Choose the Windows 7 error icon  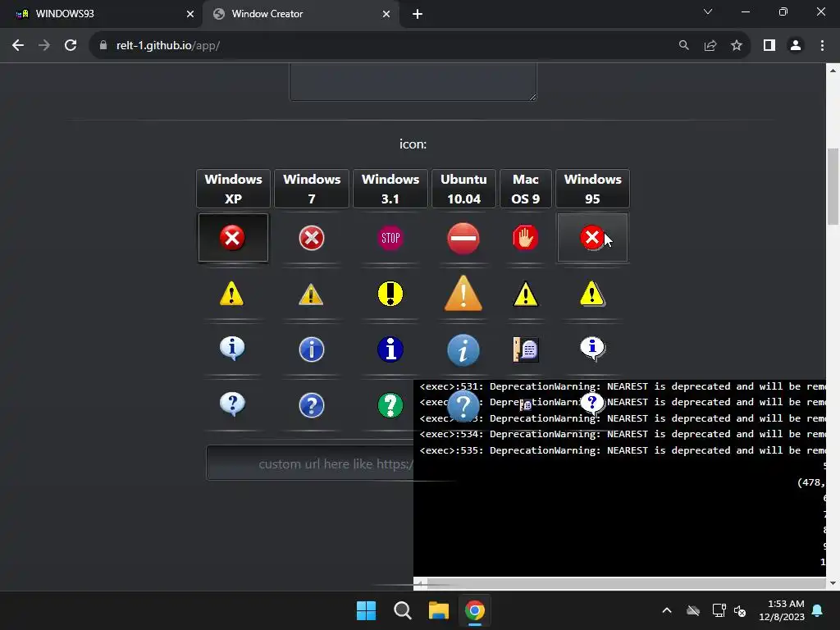click(311, 238)
